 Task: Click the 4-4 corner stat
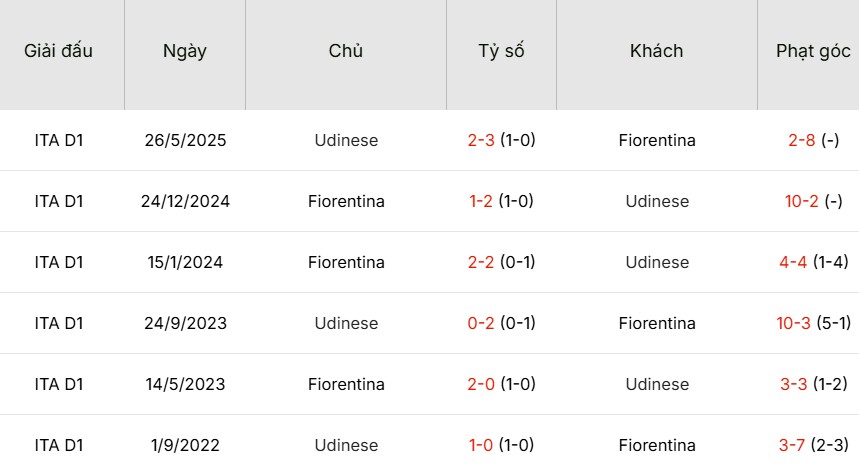pyautogui.click(x=793, y=262)
